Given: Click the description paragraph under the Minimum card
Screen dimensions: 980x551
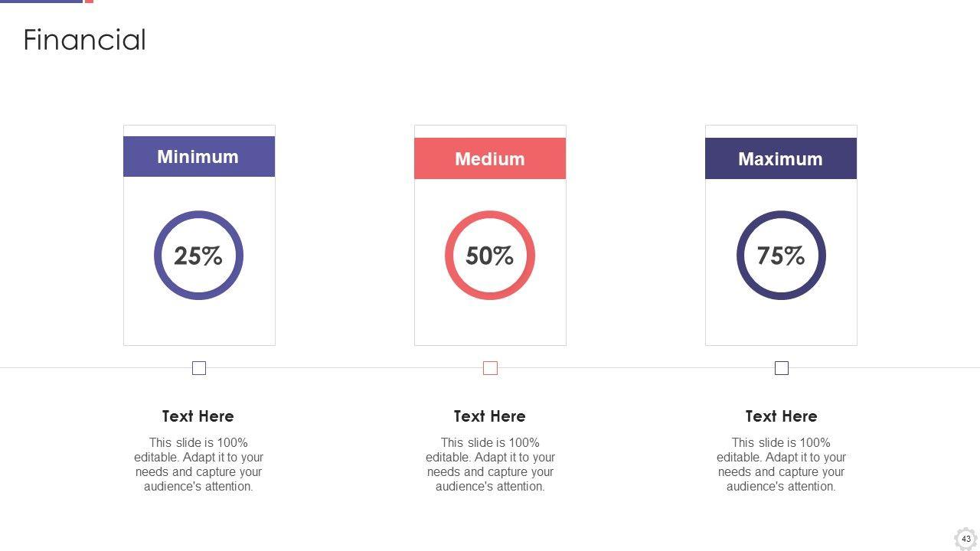Looking at the screenshot, I should point(198,465).
